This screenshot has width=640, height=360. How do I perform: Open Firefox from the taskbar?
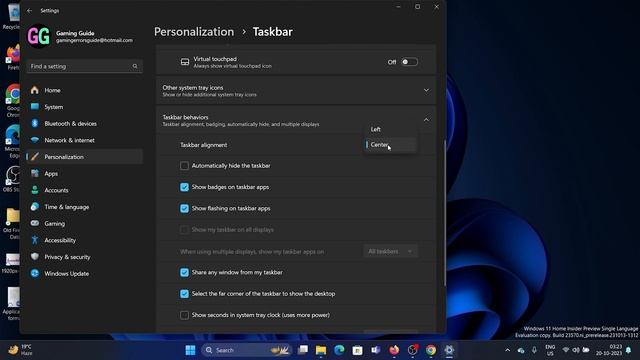tap(394, 350)
